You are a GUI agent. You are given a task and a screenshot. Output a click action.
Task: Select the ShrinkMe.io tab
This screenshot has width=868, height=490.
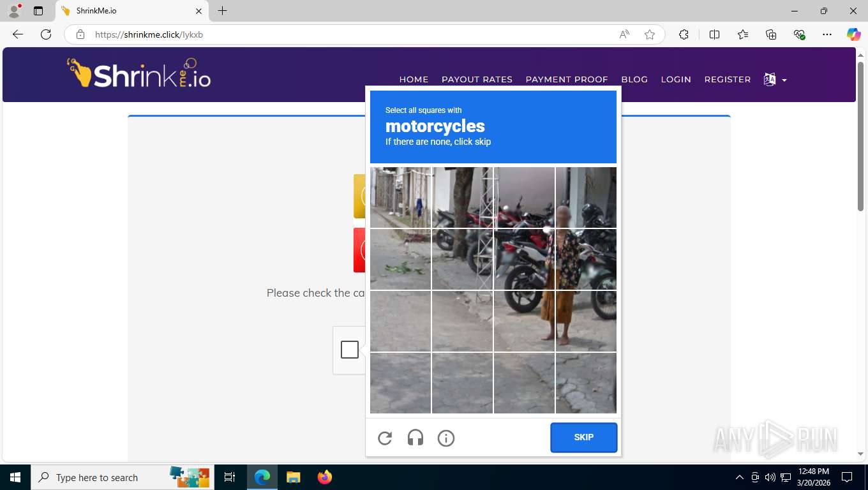point(131,11)
